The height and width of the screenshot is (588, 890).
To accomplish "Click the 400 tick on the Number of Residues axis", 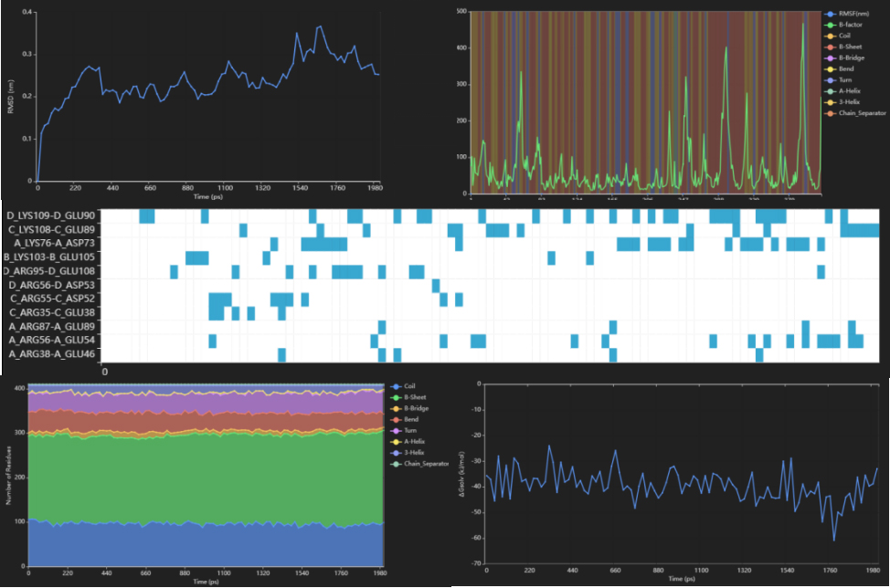I will 20,388.
